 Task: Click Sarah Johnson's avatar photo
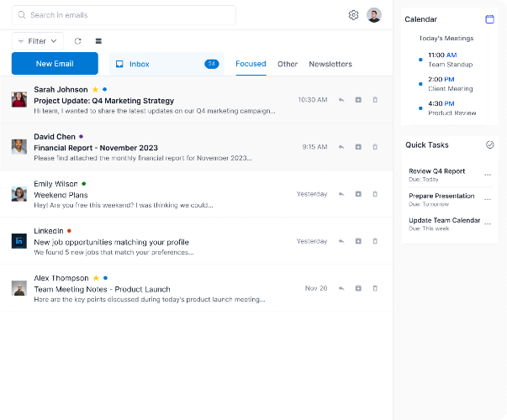tap(19, 99)
